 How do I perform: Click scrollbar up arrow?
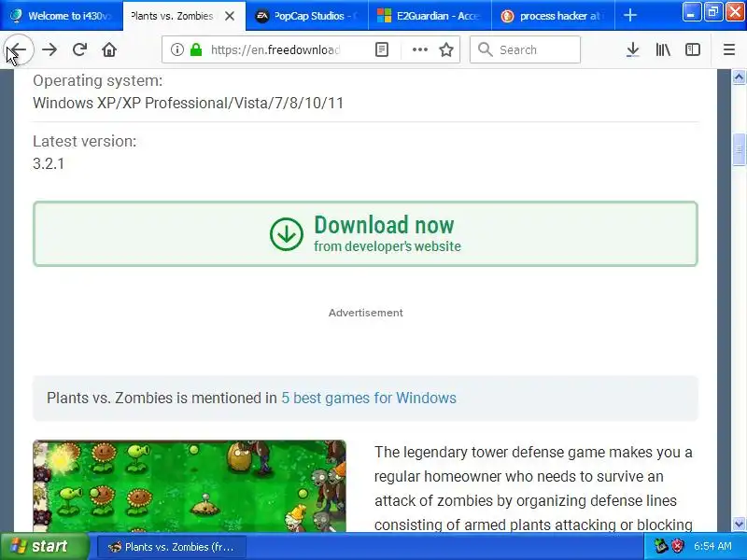[739, 77]
